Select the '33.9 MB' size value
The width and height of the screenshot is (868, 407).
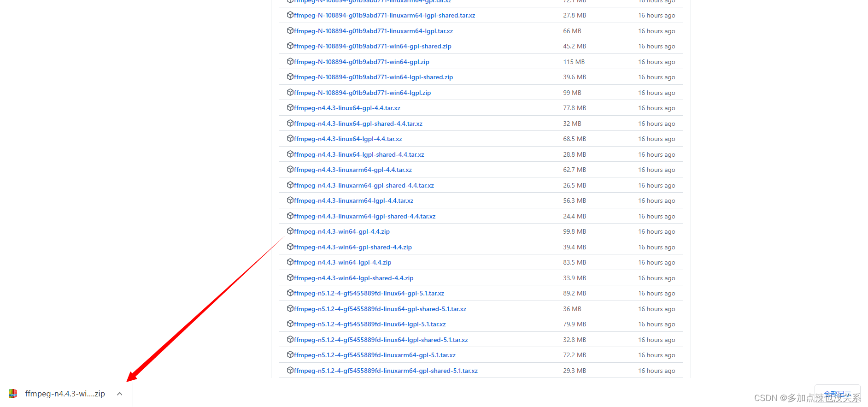click(575, 278)
